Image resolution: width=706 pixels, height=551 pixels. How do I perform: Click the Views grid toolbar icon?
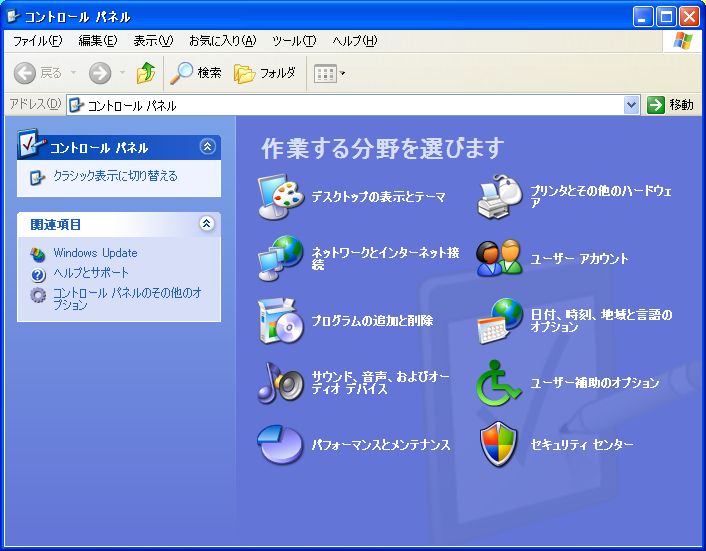coord(325,73)
